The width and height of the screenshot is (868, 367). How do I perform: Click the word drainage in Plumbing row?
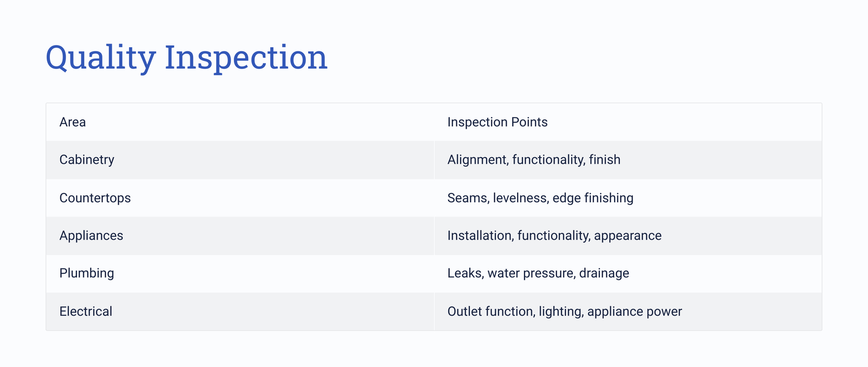point(604,273)
